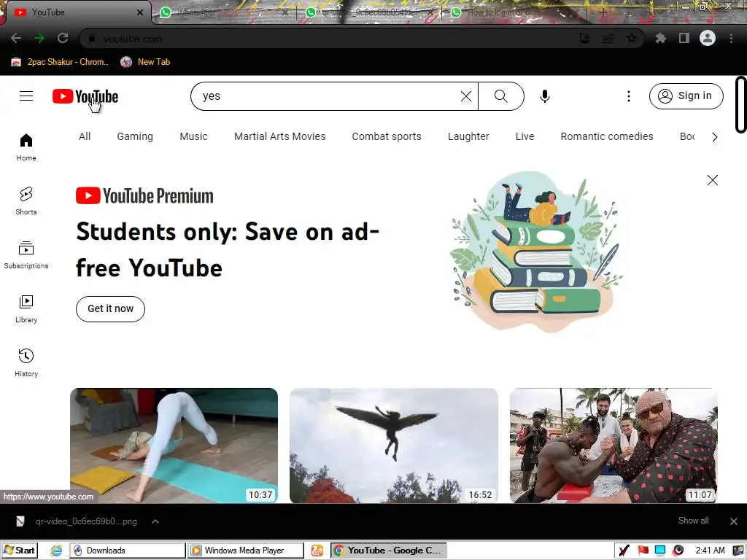The image size is (747, 560).
Task: Open the Chrome profile avatar
Action: pos(708,38)
